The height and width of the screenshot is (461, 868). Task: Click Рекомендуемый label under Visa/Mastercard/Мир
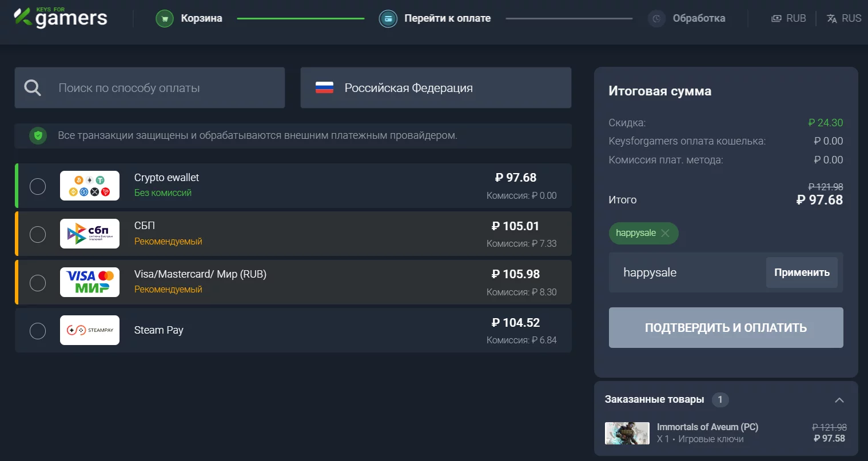(168, 290)
